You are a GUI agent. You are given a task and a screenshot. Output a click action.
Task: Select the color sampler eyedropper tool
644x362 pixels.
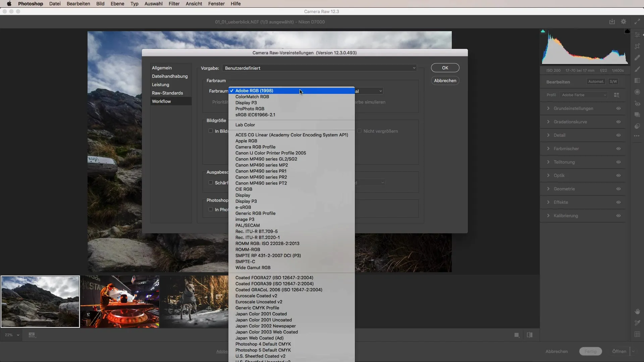click(637, 323)
